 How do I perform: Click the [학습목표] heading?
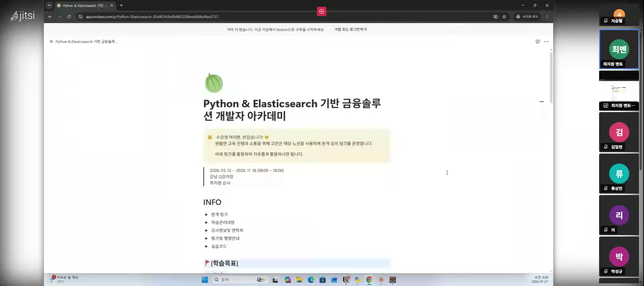coord(224,263)
